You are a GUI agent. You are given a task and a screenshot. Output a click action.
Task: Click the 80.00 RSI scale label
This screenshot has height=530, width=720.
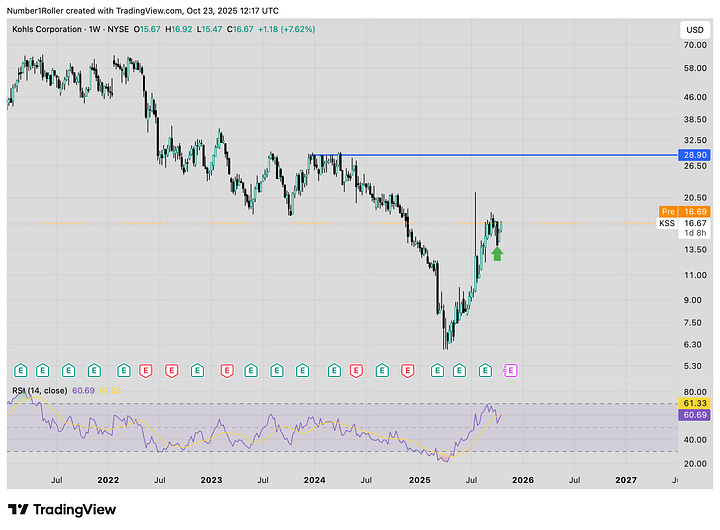695,392
